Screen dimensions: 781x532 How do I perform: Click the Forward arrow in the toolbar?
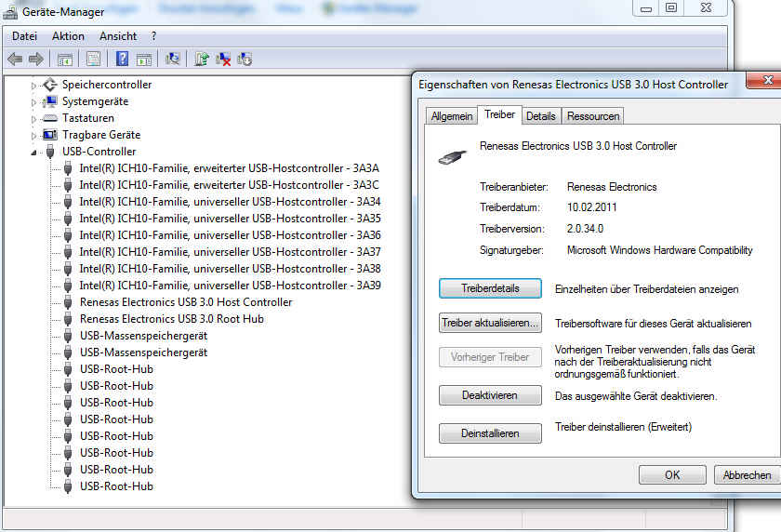(x=36, y=60)
